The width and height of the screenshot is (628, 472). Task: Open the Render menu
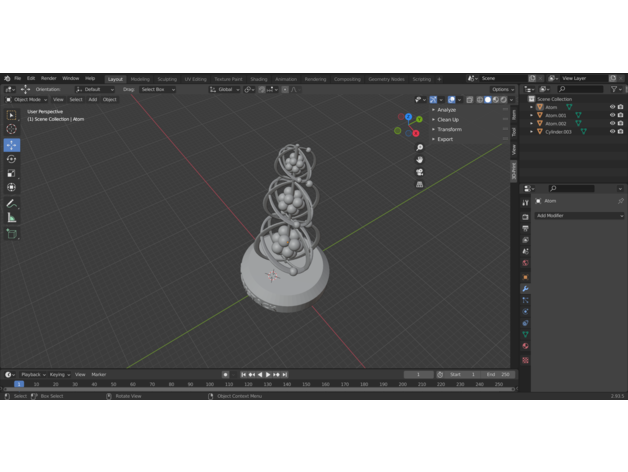coord(48,78)
